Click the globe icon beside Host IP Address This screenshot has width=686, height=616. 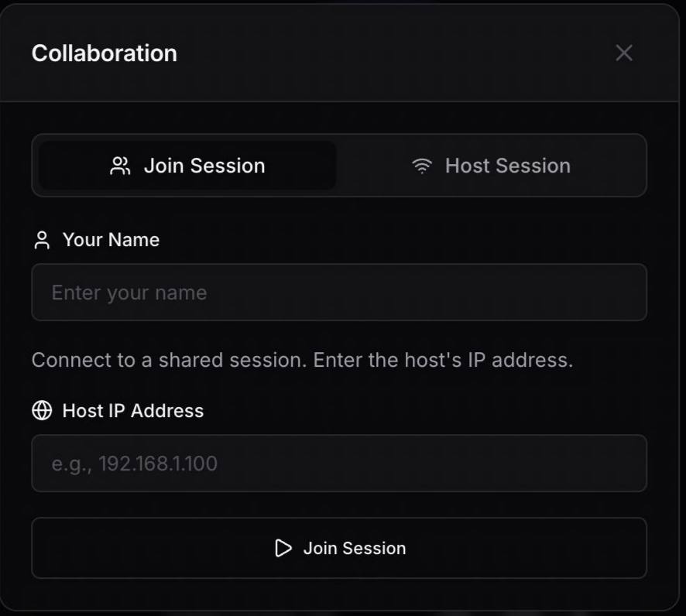(42, 410)
